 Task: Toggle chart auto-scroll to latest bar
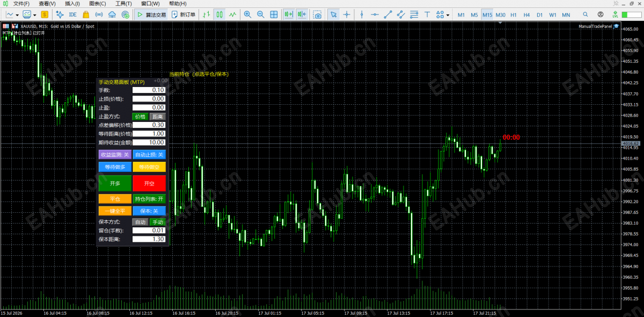point(289,15)
